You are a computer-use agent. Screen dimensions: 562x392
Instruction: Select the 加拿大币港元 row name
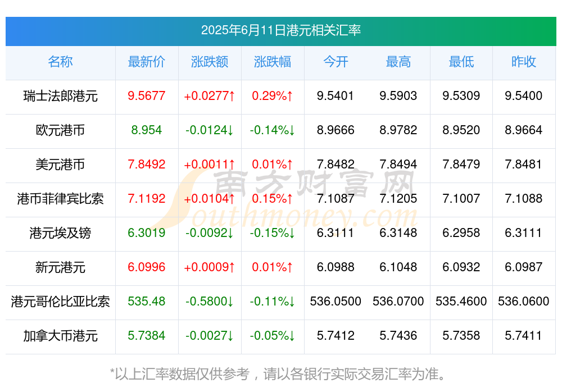pos(60,336)
